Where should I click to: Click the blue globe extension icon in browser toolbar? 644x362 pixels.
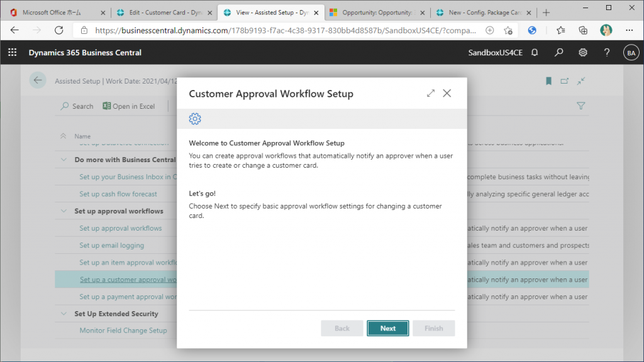tap(532, 30)
